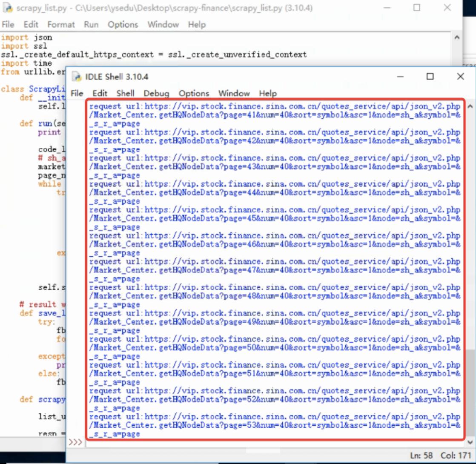Open the Options menu in IDLE Shell
Image resolution: width=476 pixels, height=464 pixels.
193,93
